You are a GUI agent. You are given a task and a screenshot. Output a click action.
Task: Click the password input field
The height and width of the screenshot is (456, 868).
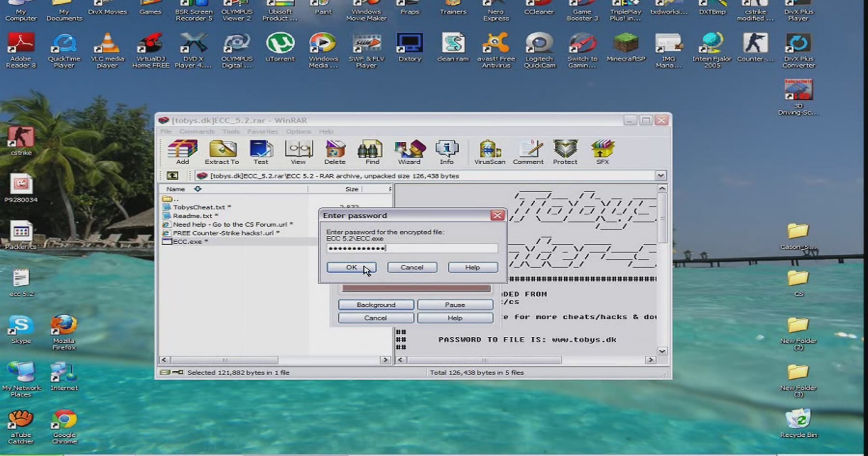[412, 248]
